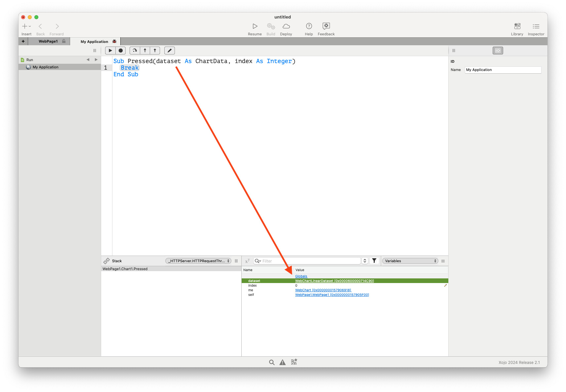Expand the Insert dropdown
The image size is (566, 392).
point(26,26)
